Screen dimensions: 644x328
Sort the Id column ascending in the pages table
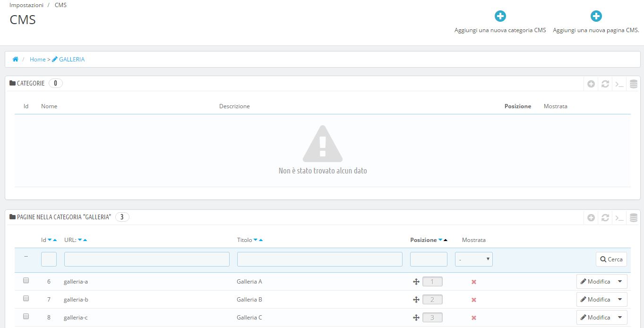tap(55, 240)
